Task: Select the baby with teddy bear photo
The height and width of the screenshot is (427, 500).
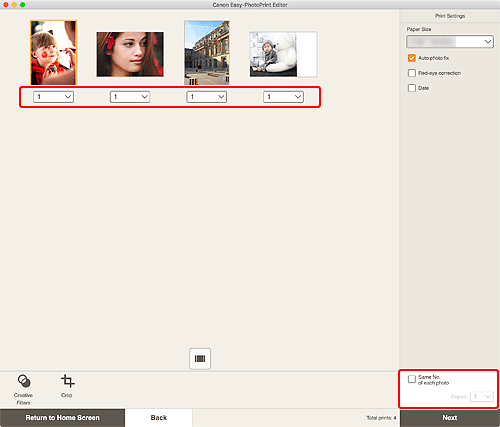Action: click(283, 54)
